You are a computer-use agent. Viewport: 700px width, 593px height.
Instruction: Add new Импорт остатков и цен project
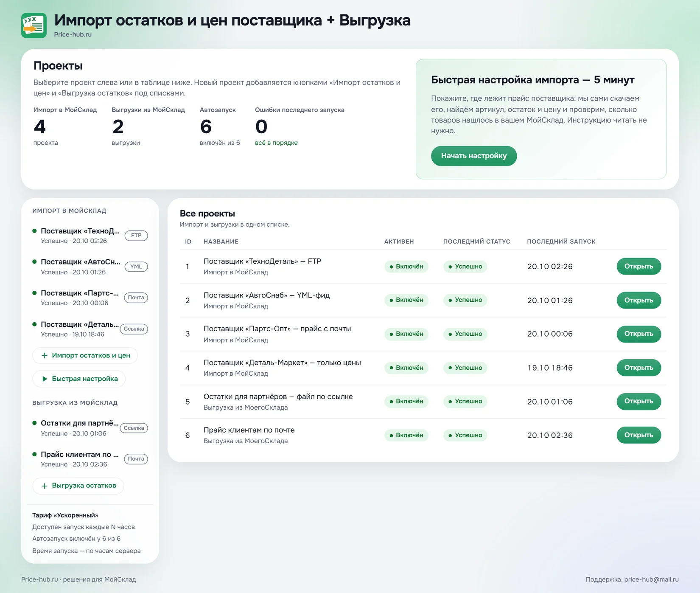[x=85, y=356]
